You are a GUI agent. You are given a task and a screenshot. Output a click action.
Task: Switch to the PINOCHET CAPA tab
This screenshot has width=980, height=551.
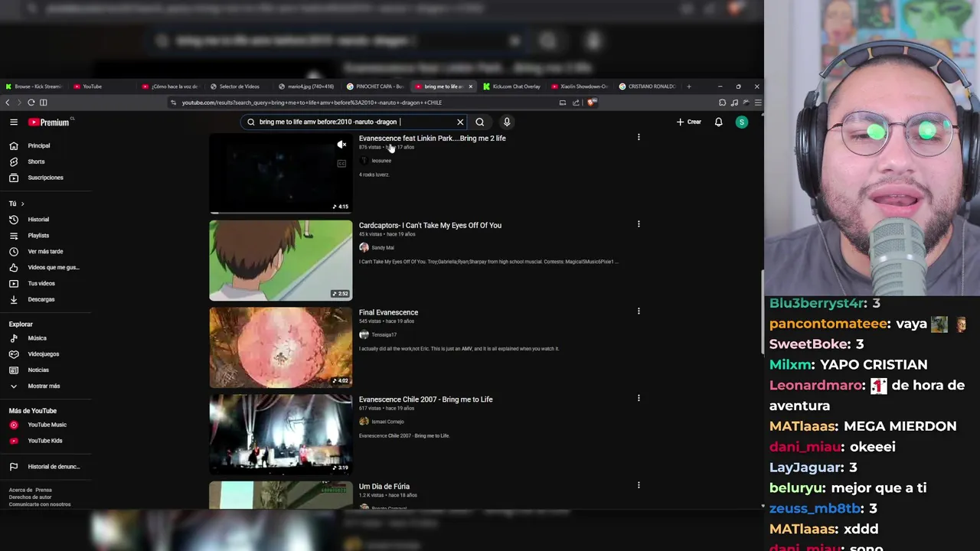point(375,86)
